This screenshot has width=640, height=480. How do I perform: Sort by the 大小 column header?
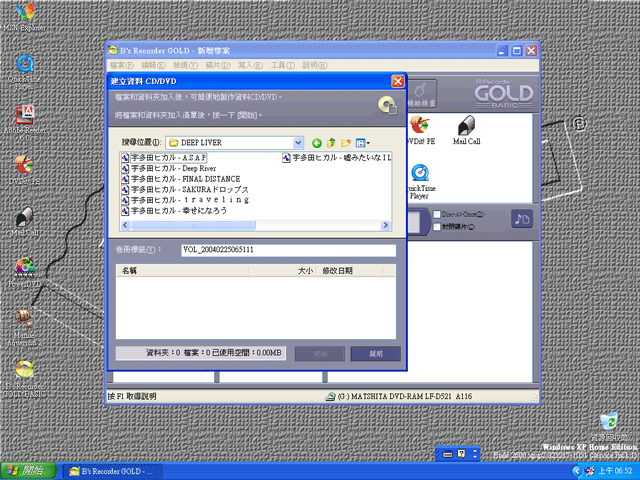click(x=283, y=271)
